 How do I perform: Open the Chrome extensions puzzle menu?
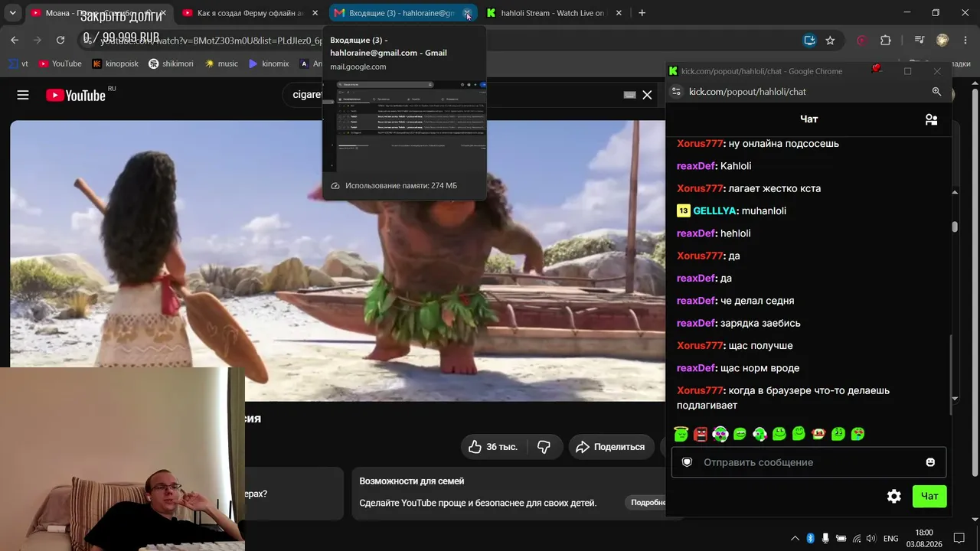coord(886,41)
